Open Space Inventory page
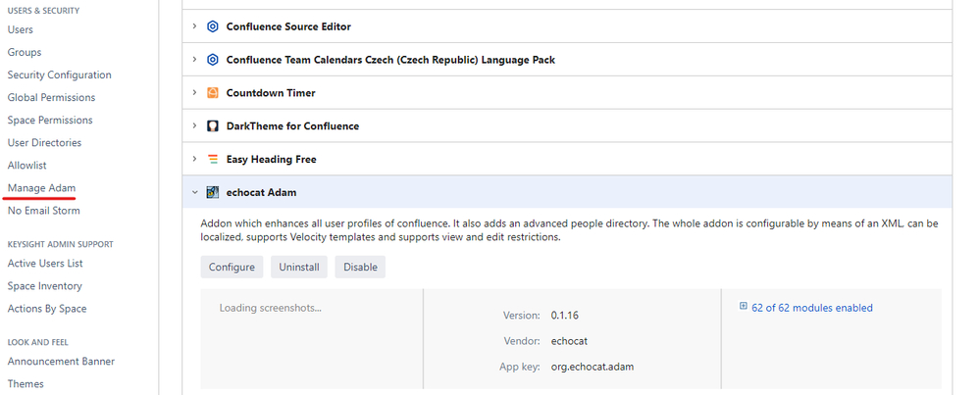This screenshot has height=395, width=980. (x=44, y=286)
